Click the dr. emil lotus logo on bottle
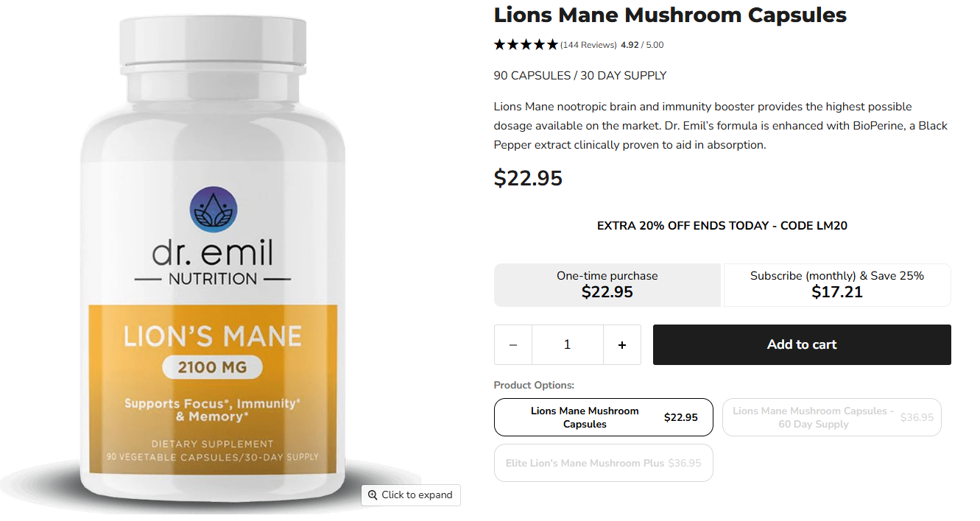Viewport: 980px width, 521px height. pyautogui.click(x=214, y=210)
